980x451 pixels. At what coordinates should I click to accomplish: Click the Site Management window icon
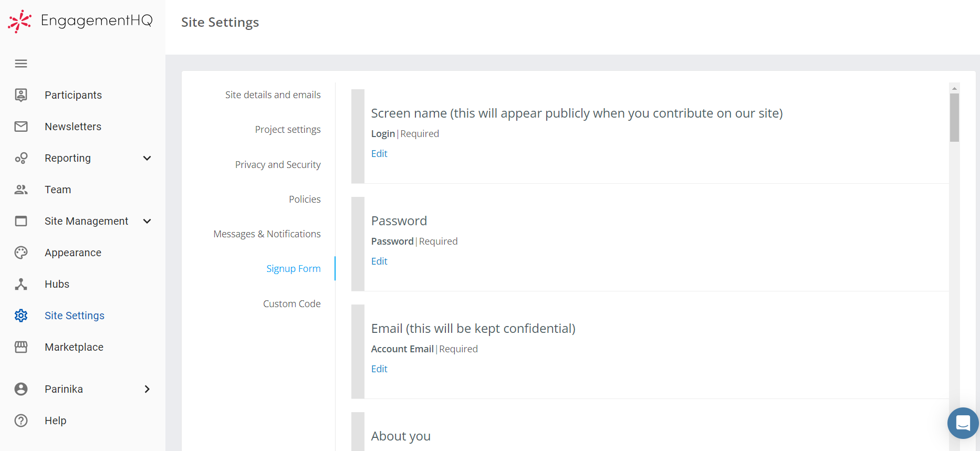21,221
